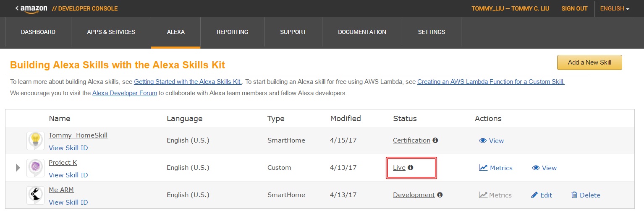The image size is (644, 213).
Task: Select the Alexa tab
Action: tap(176, 32)
